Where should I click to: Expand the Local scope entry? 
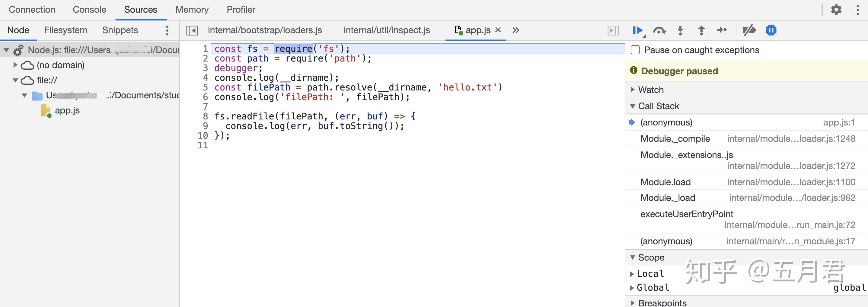633,273
